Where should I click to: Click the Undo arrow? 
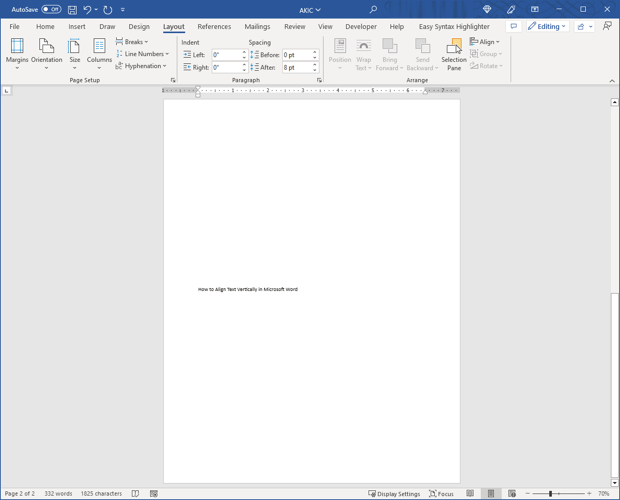[x=87, y=10]
